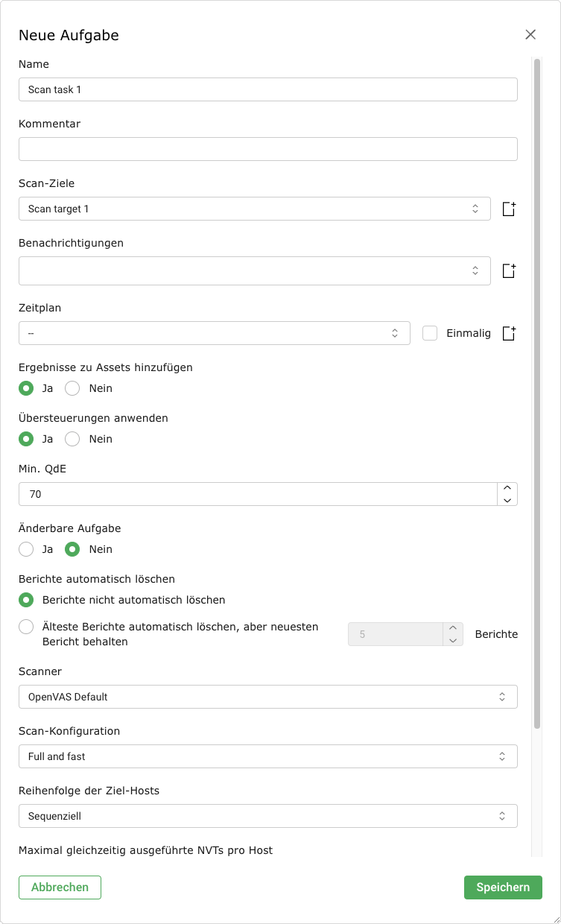The height and width of the screenshot is (924, 561).
Task: Enable the Einmalig checkbox
Action: click(429, 333)
